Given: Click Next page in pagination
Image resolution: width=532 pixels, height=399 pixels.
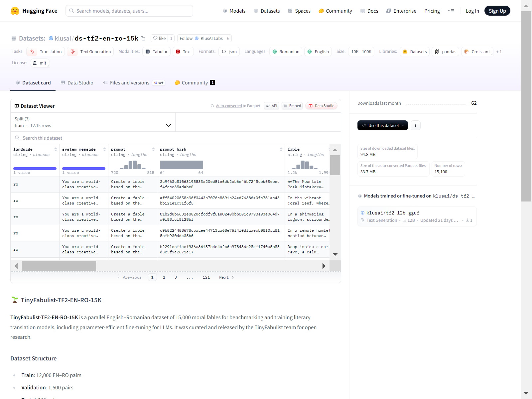Looking at the screenshot, I should click(x=226, y=277).
